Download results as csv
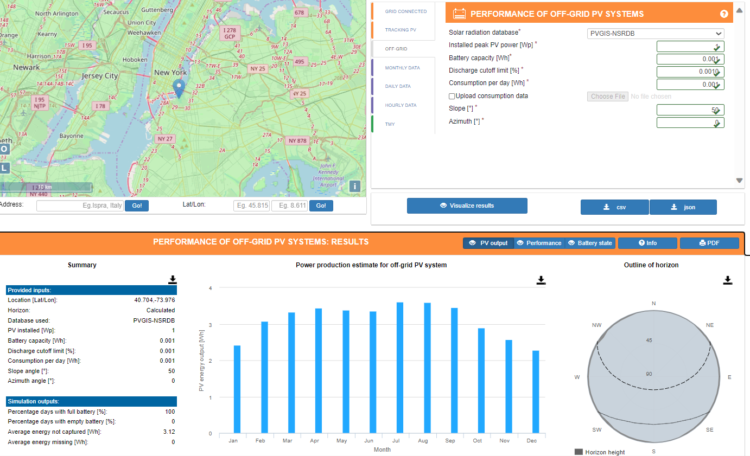The width and height of the screenshot is (750, 456). point(614,206)
